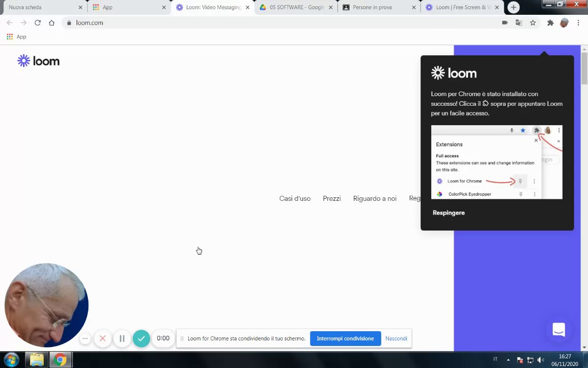Finish recording with the green checkmark
Image resolution: width=588 pixels, height=368 pixels.
coord(141,338)
